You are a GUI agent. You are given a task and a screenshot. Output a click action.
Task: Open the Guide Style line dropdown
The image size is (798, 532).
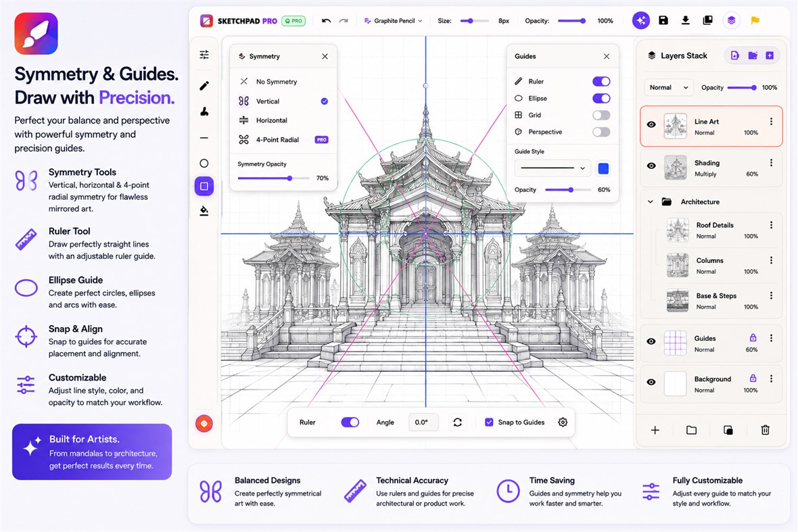(553, 168)
